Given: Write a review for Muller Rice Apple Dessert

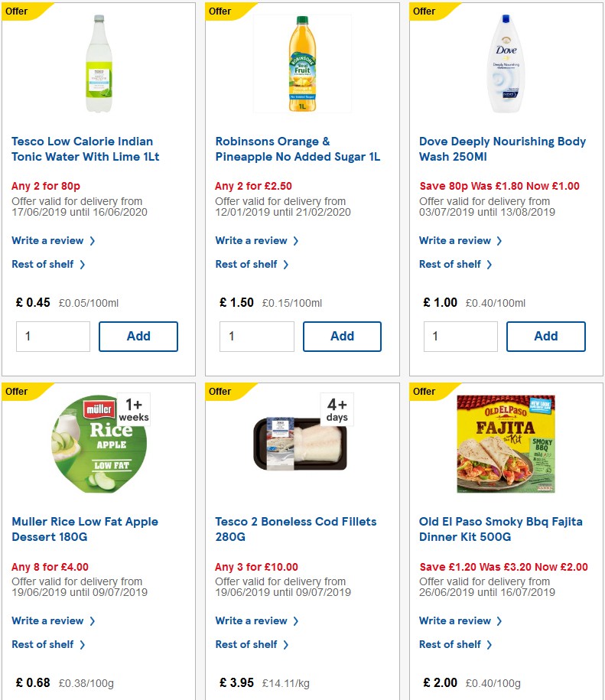Looking at the screenshot, I should tap(48, 620).
